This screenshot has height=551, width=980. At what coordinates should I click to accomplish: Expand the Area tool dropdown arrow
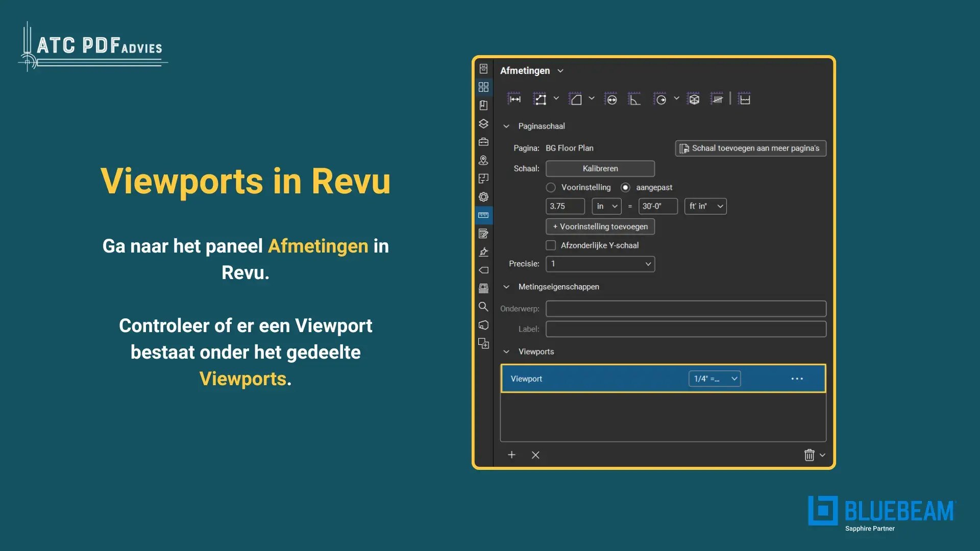coord(592,98)
